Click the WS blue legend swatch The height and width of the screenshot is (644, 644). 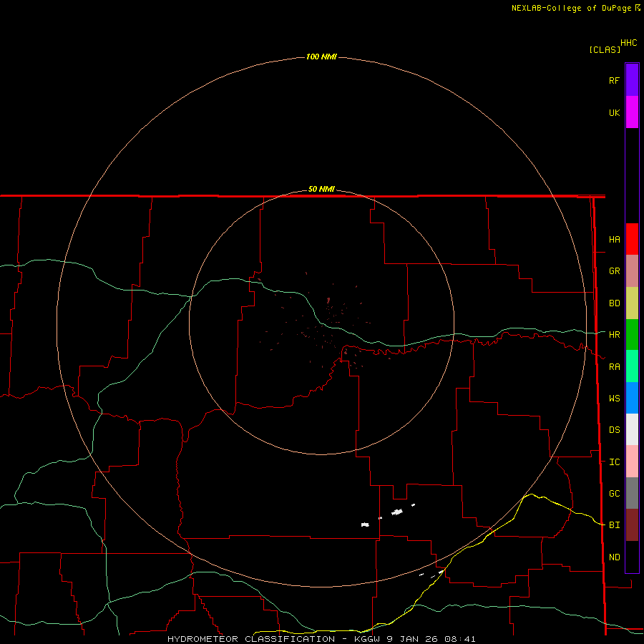(632, 398)
